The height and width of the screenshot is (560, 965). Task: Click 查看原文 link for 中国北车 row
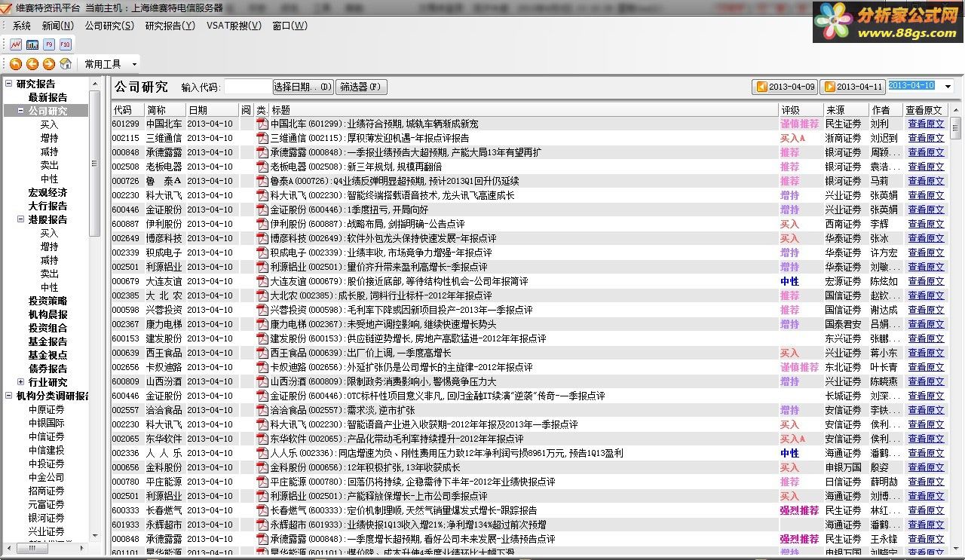[x=926, y=124]
